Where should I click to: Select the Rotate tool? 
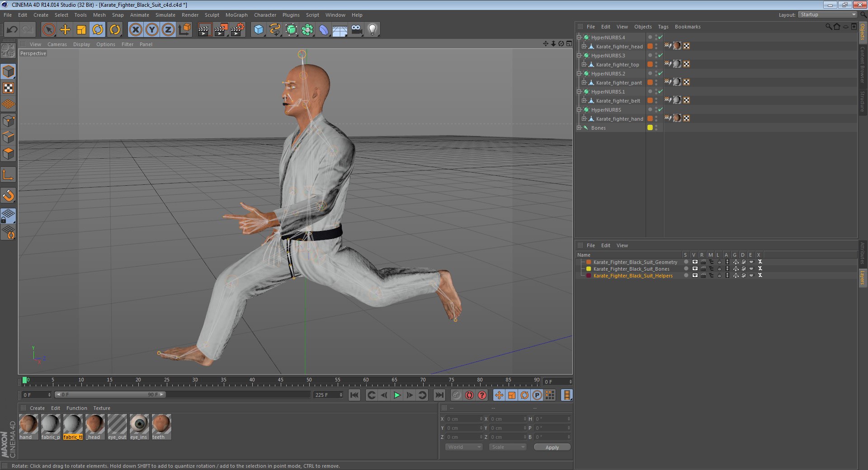click(x=98, y=30)
